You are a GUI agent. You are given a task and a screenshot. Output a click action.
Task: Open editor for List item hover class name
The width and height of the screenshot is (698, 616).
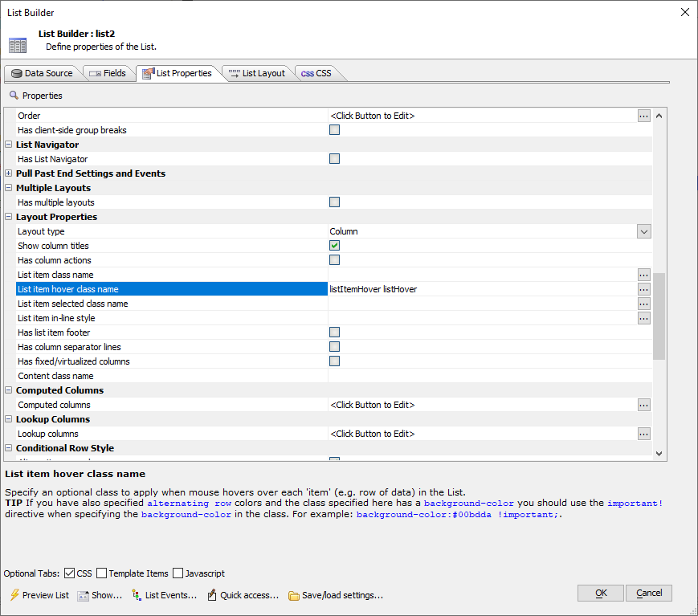(x=643, y=289)
